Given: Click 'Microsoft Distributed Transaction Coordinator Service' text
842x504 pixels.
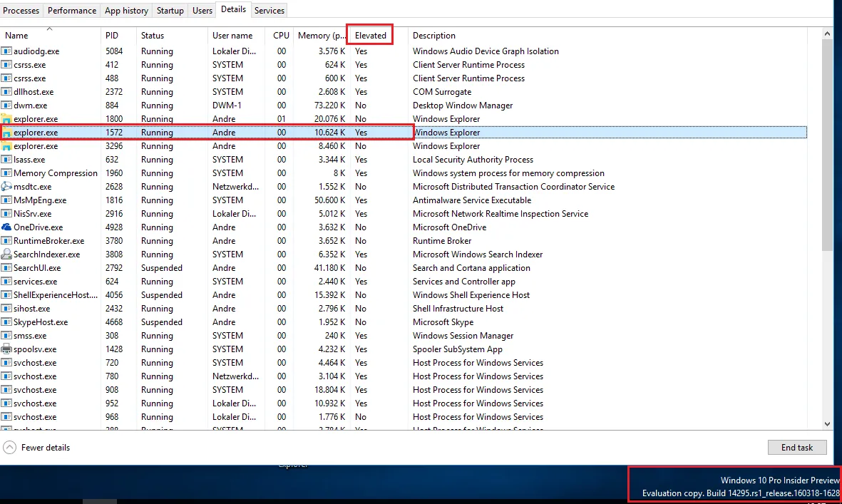Looking at the screenshot, I should (513, 186).
